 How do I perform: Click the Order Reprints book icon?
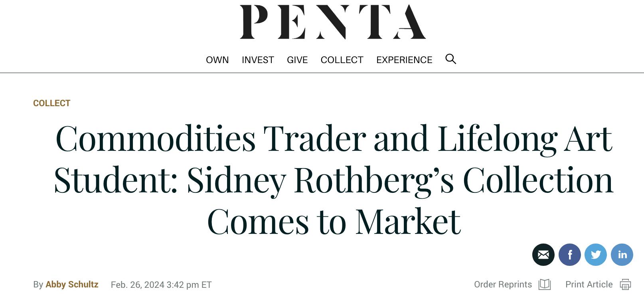point(545,284)
